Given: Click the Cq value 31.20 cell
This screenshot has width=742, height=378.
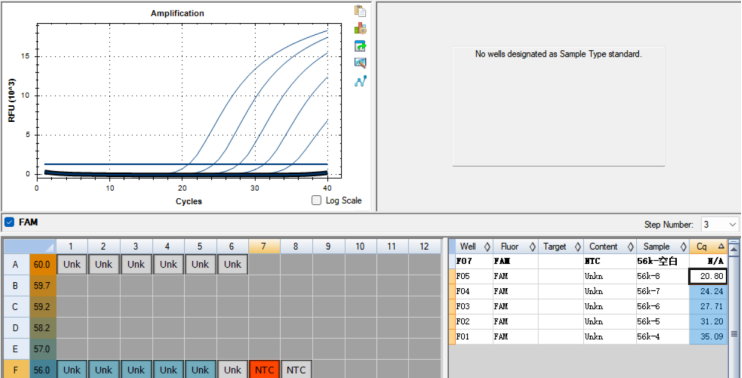Looking at the screenshot, I should click(708, 321).
